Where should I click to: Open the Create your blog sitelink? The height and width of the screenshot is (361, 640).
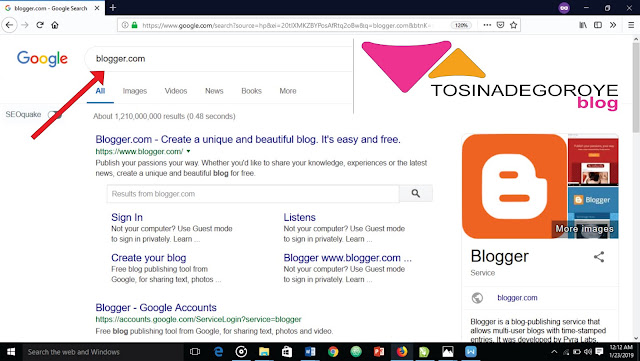149,258
